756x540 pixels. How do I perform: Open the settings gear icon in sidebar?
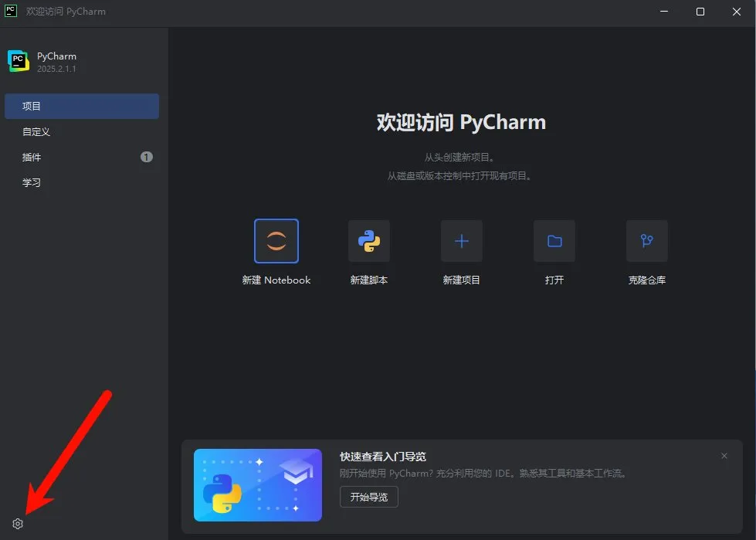[18, 524]
